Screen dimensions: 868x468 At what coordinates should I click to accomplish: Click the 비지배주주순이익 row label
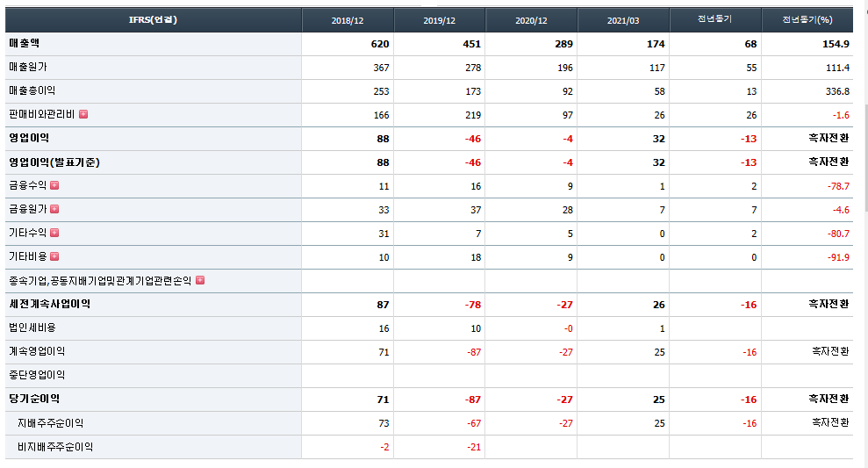point(55,447)
